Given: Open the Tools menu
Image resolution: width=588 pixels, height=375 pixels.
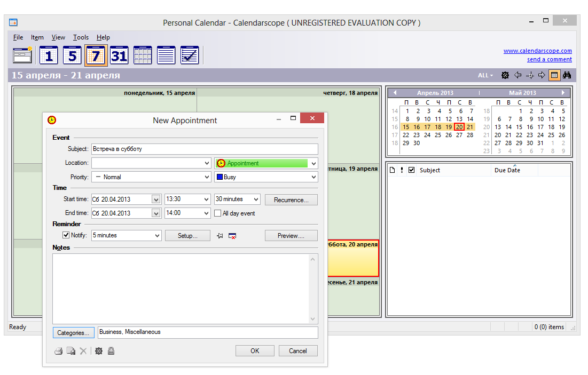Looking at the screenshot, I should [81, 37].
